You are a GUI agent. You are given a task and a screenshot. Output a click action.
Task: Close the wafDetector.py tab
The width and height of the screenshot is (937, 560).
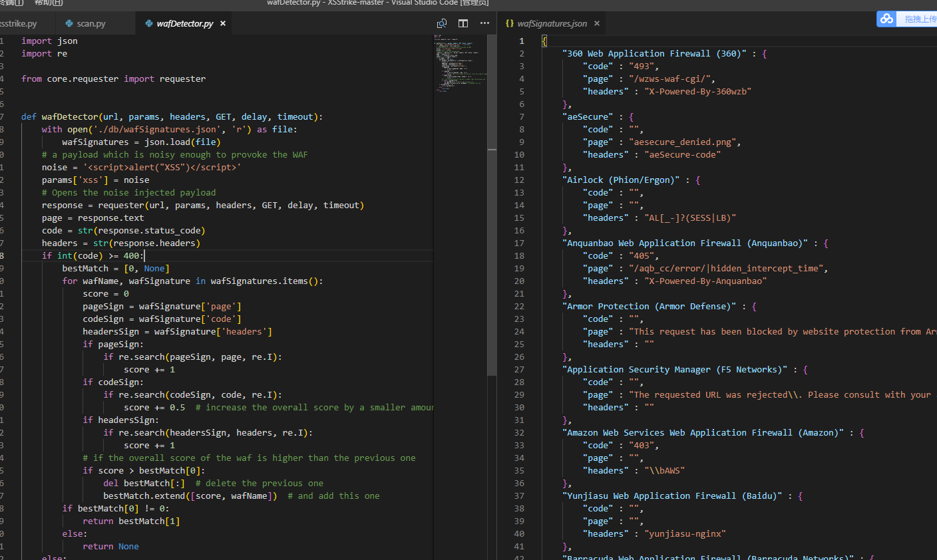point(223,23)
